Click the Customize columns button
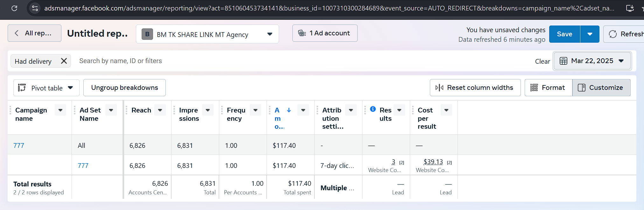The width and height of the screenshot is (644, 210). tap(601, 88)
